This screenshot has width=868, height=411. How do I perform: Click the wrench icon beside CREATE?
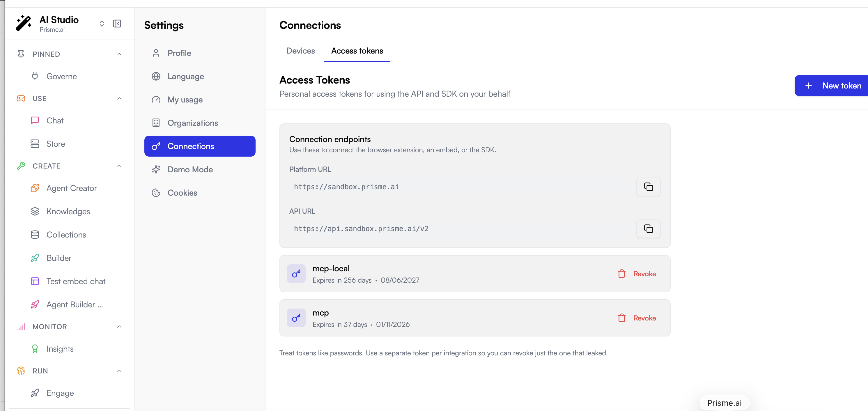coord(21,166)
